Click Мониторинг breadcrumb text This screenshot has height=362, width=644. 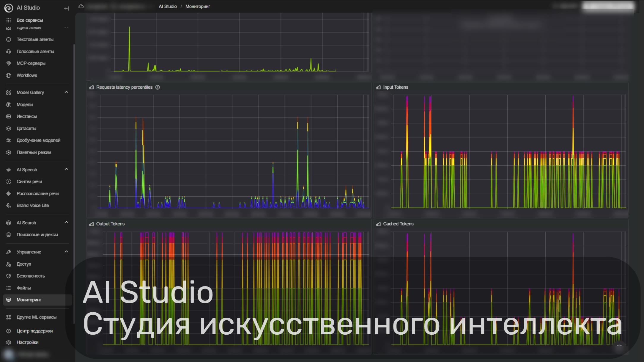[x=198, y=6]
